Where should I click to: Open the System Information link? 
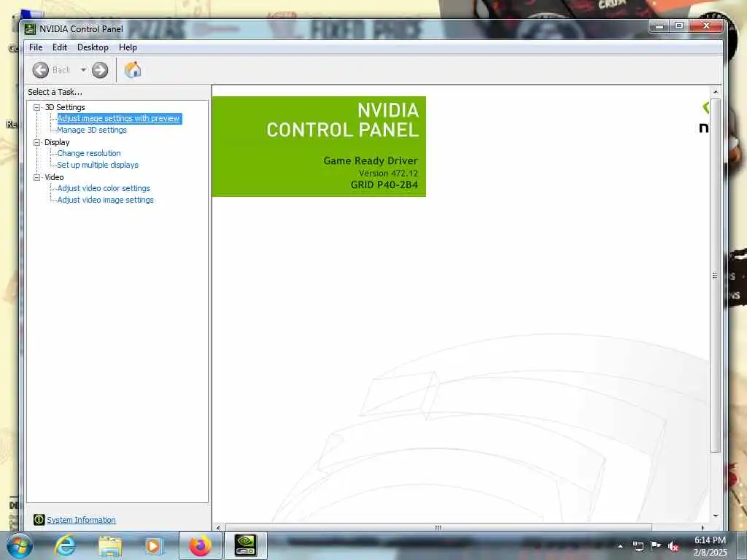82,520
